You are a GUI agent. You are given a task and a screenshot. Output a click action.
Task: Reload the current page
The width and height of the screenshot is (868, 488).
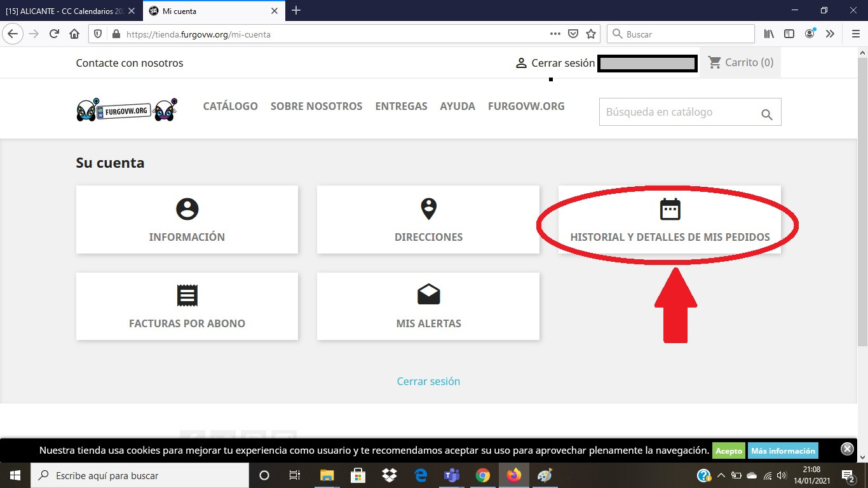[54, 34]
